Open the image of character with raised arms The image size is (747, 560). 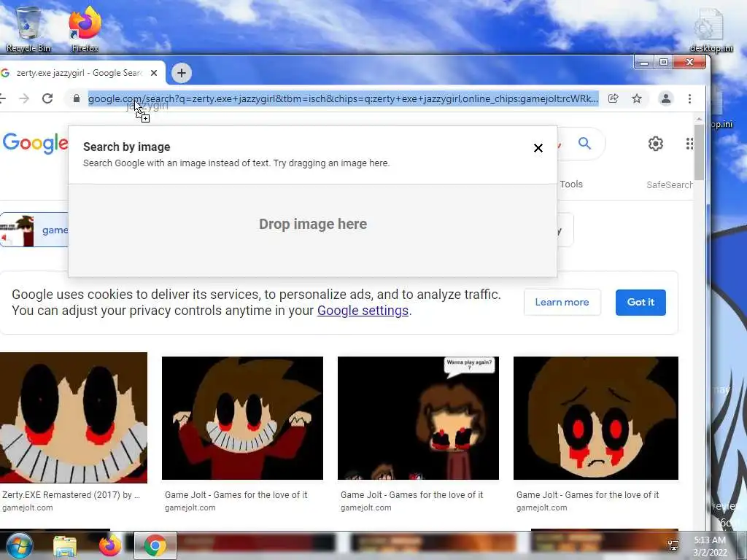242,418
